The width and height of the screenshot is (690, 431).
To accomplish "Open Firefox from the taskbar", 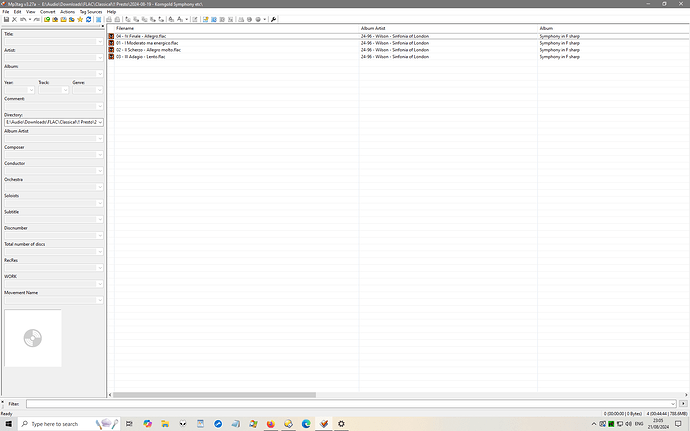I will [271, 424].
